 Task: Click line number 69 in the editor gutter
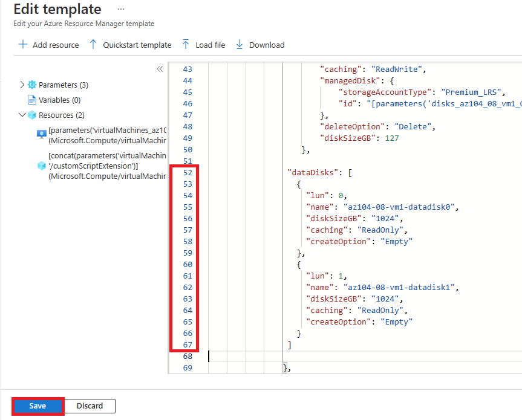(x=188, y=368)
